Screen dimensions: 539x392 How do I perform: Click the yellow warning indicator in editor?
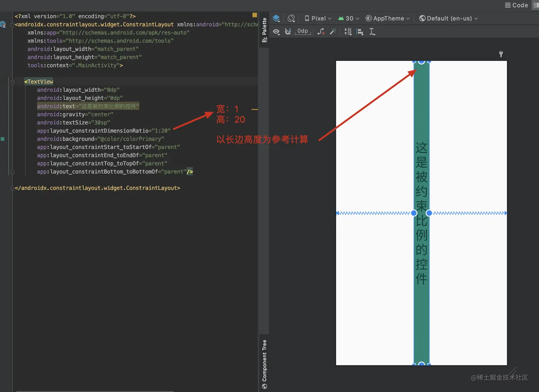point(255,15)
